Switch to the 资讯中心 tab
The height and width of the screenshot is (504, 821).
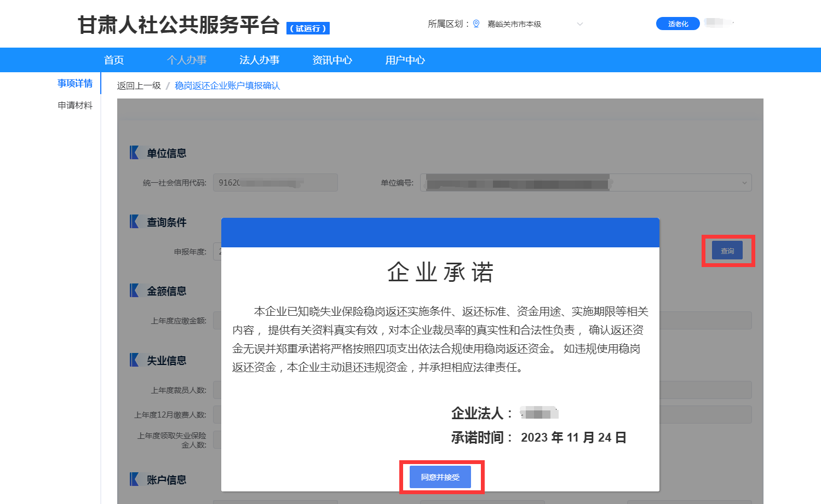coord(332,60)
